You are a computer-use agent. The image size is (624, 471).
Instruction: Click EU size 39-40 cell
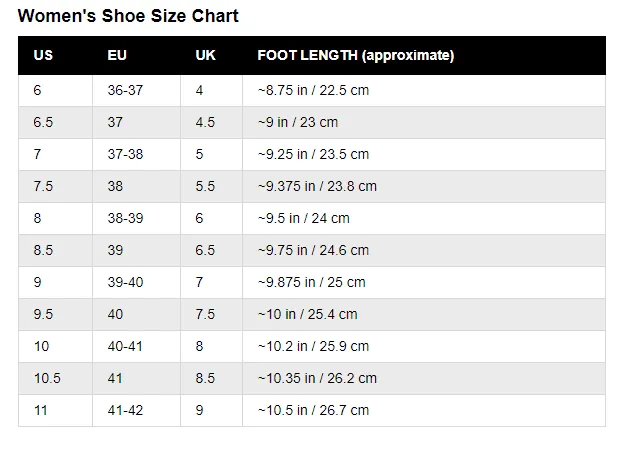pos(136,282)
